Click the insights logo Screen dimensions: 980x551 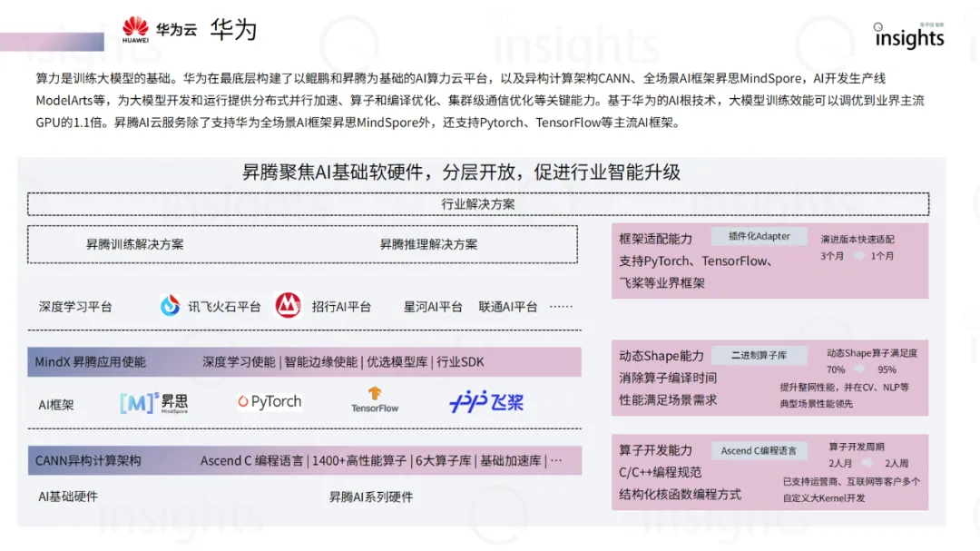[x=909, y=36]
